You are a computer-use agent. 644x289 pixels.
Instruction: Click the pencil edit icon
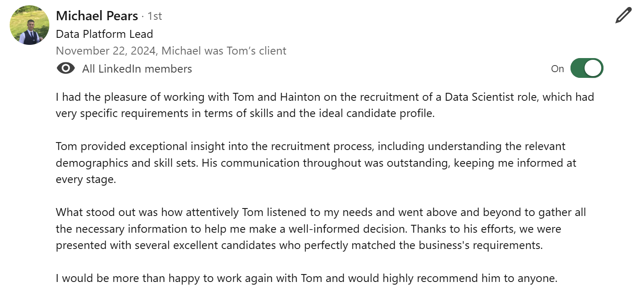[x=623, y=15]
